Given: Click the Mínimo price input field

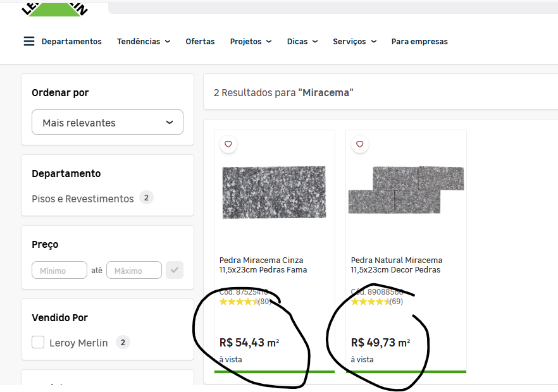Looking at the screenshot, I should click(59, 271).
